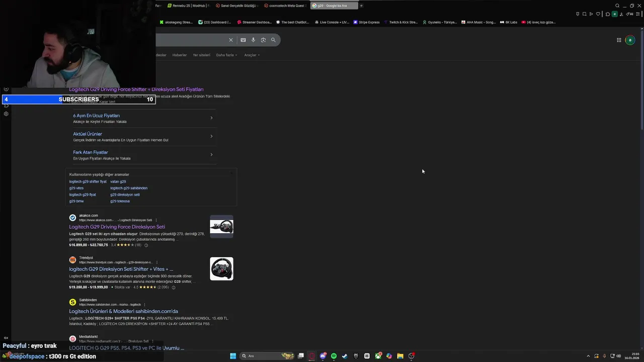
Task: Open the sidebar settings gear icon
Action: (x=6, y=114)
